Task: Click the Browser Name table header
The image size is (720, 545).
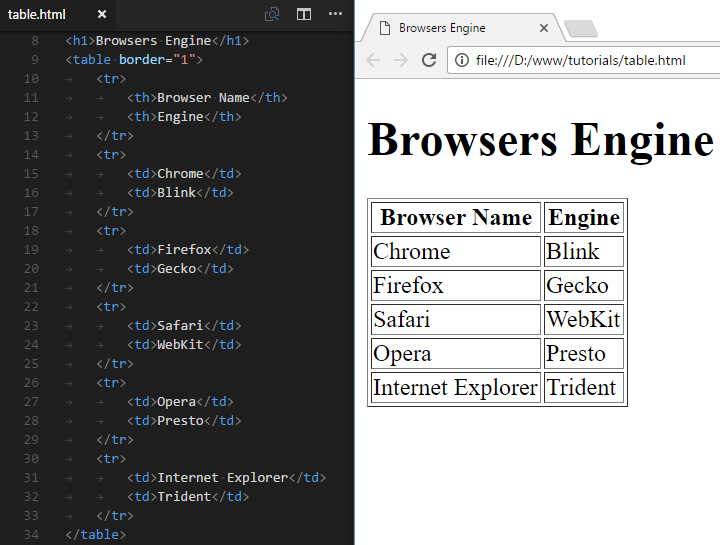Action: pyautogui.click(x=456, y=217)
